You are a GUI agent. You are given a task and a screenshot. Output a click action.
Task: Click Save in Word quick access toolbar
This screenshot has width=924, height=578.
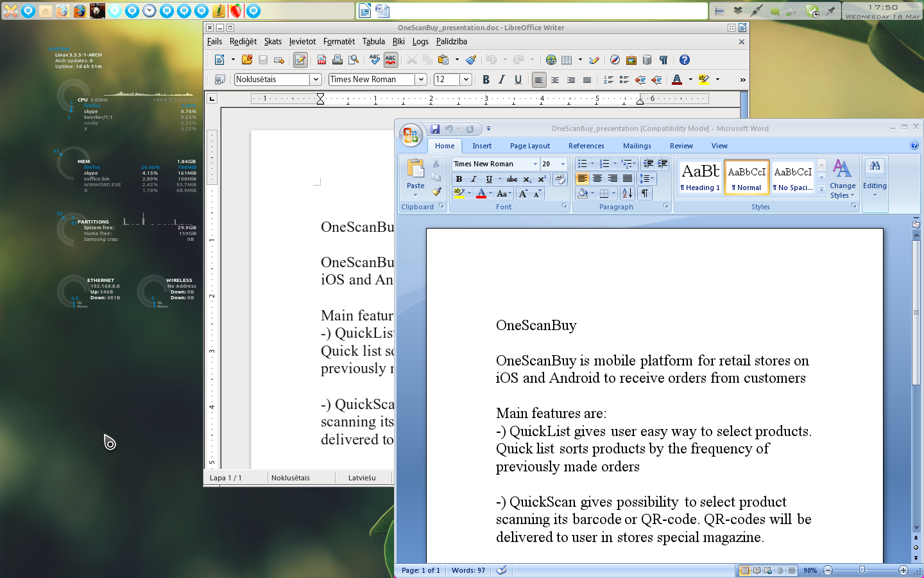tap(435, 128)
